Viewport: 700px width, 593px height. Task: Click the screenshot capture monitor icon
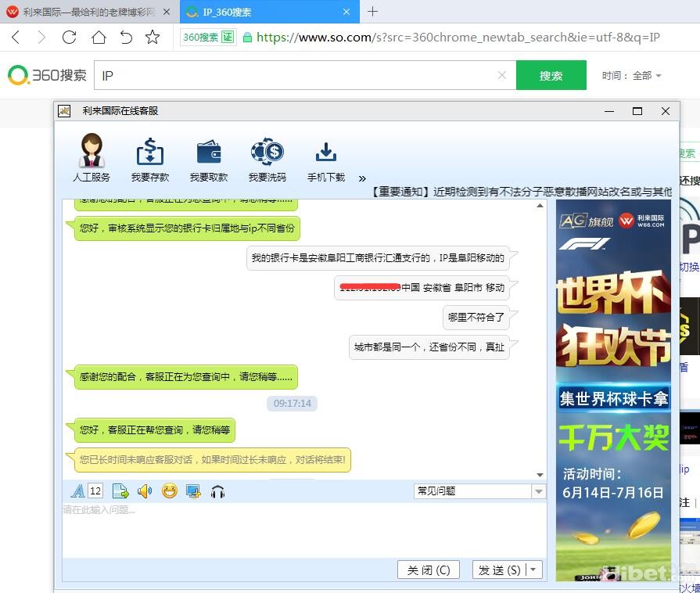click(193, 491)
